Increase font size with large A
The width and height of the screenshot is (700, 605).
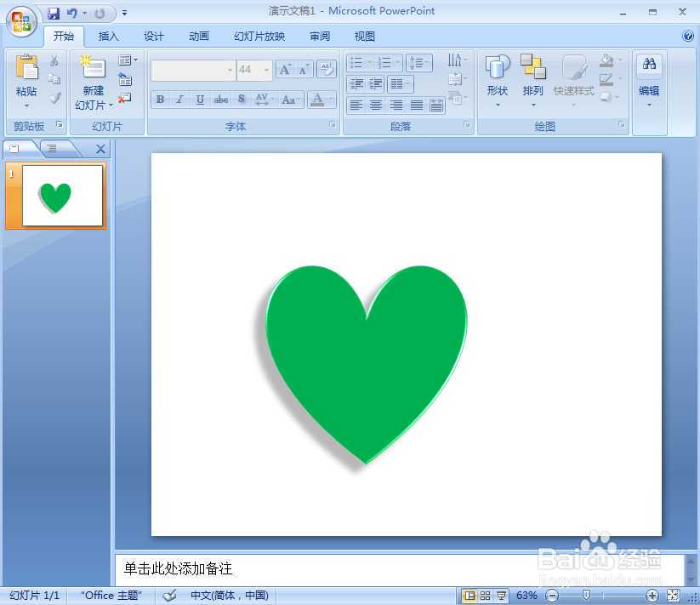pyautogui.click(x=285, y=70)
